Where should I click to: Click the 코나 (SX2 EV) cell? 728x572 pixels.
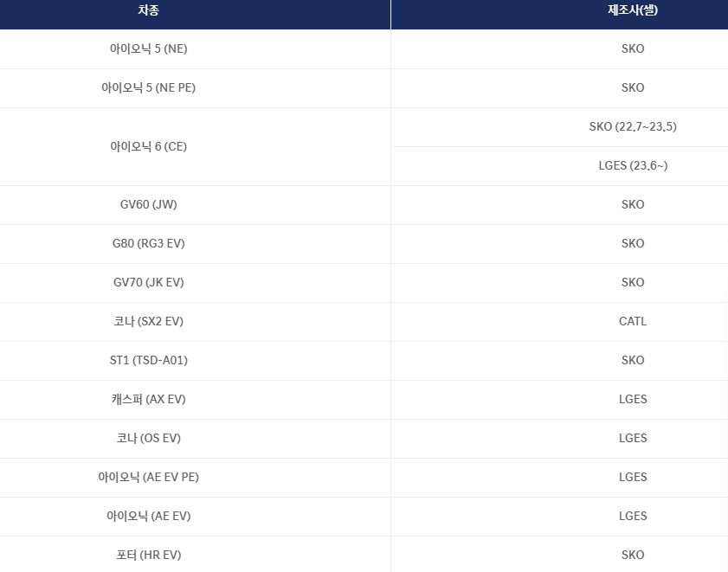148,321
